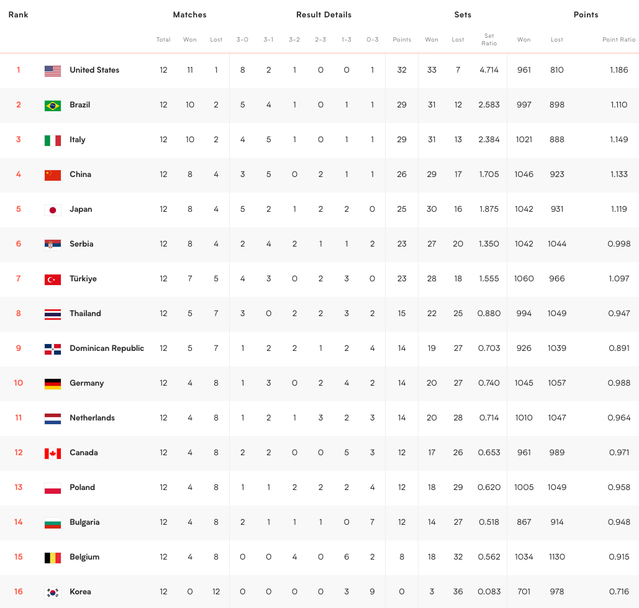The width and height of the screenshot is (639, 608).
Task: Open the China team link
Action: [x=80, y=175]
